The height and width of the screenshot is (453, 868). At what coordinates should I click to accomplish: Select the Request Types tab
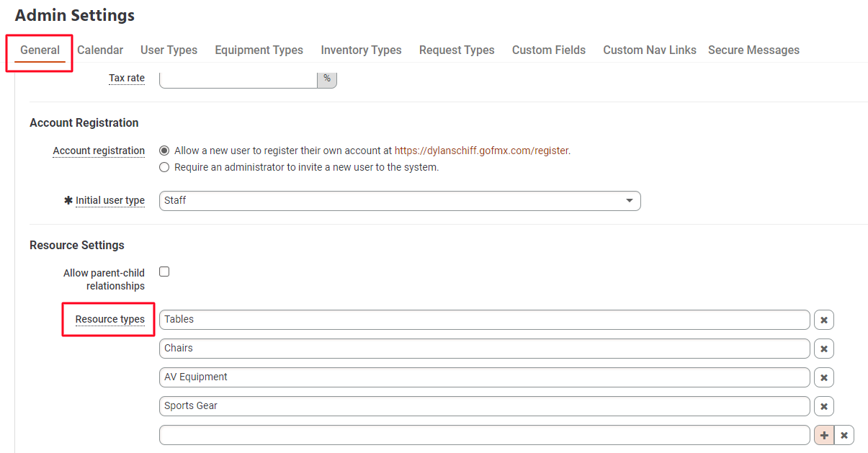456,50
